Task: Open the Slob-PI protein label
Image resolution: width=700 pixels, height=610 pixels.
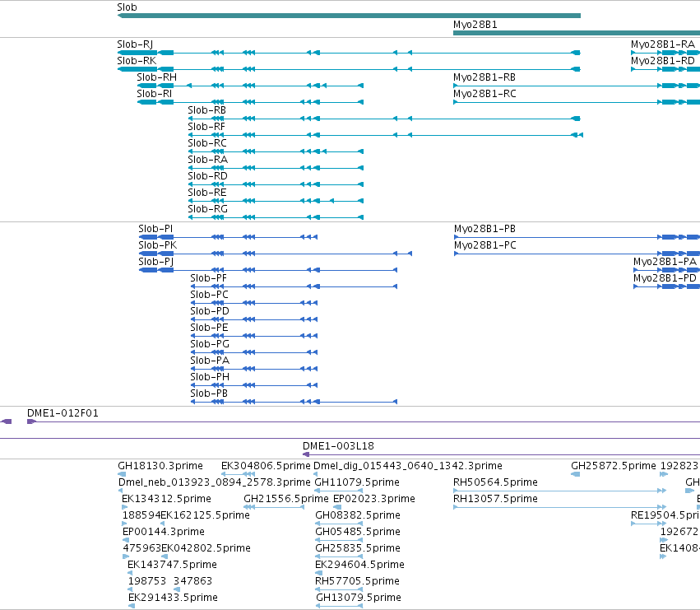Action: (155, 229)
